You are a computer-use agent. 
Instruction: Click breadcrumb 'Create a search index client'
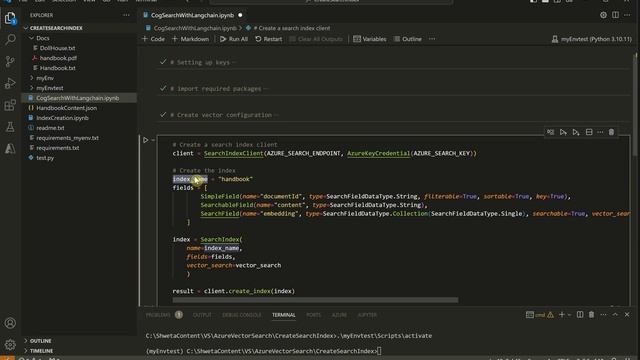291,28
